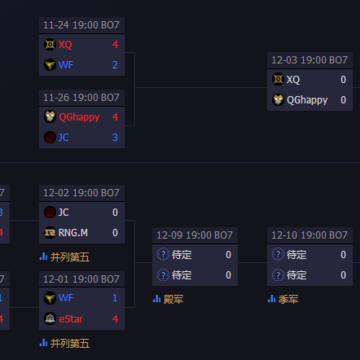Click WF team logo in 11-24 match
This screenshot has height=360, width=360.
pos(50,65)
